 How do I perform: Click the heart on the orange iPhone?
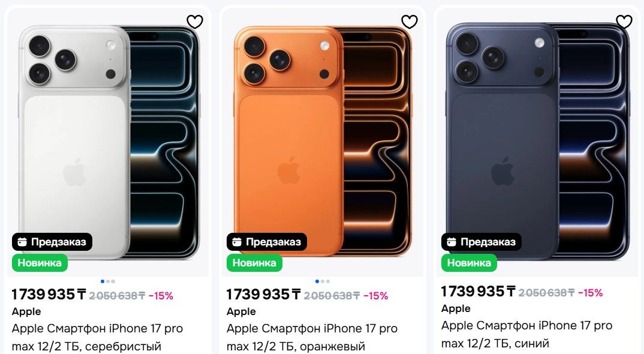(x=409, y=22)
